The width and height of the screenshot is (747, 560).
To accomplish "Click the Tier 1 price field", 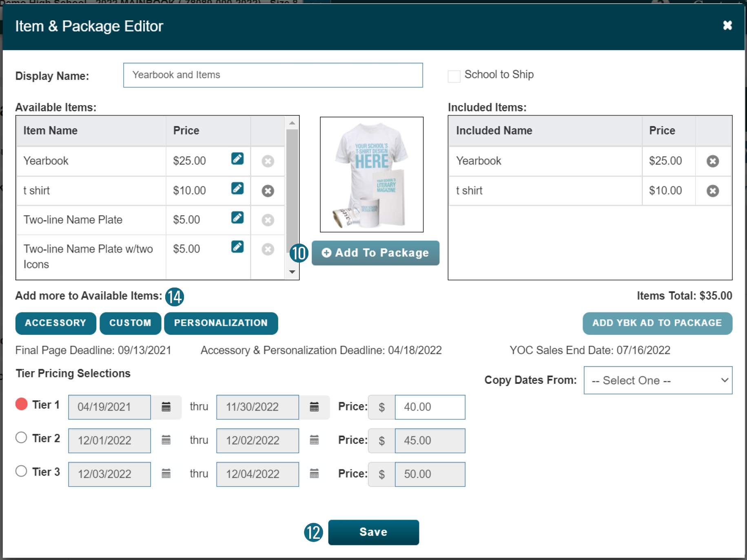I will 430,407.
